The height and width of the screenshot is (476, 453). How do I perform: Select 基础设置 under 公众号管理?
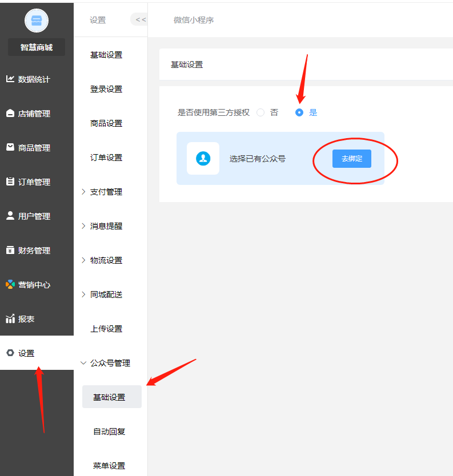click(112, 397)
